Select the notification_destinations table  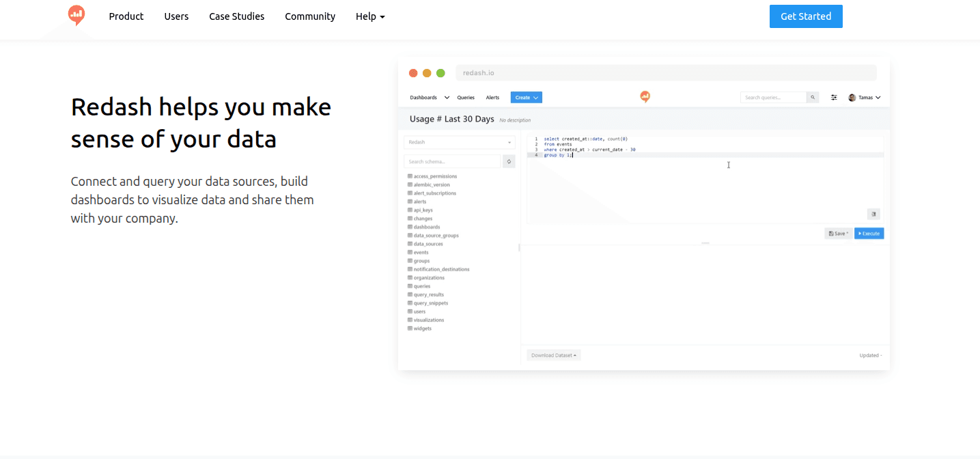(x=442, y=269)
